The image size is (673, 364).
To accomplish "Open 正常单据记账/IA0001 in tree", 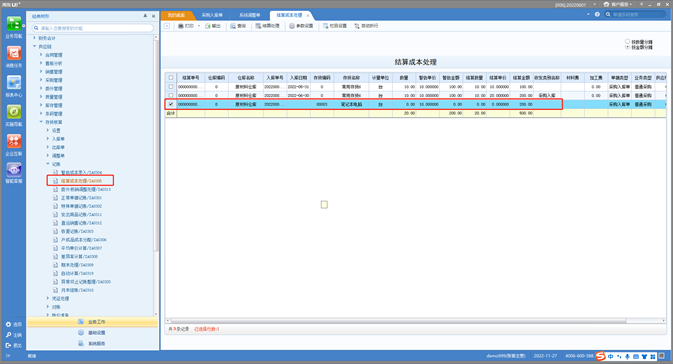I will pyautogui.click(x=81, y=198).
